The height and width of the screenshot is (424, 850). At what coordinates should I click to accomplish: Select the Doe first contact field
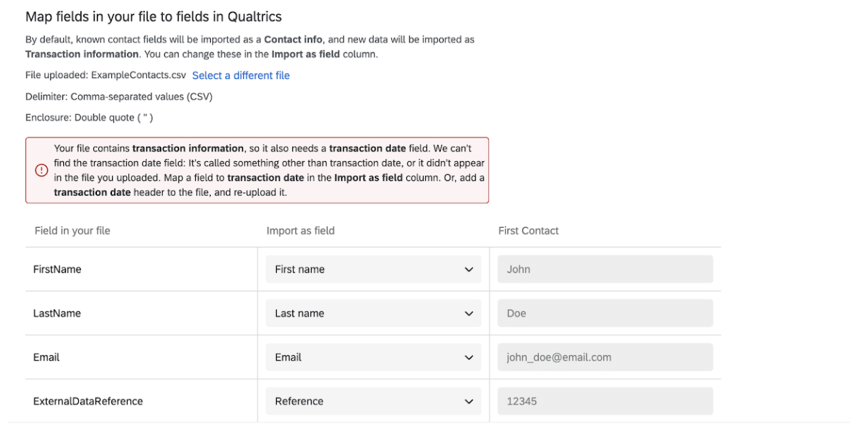coord(605,313)
